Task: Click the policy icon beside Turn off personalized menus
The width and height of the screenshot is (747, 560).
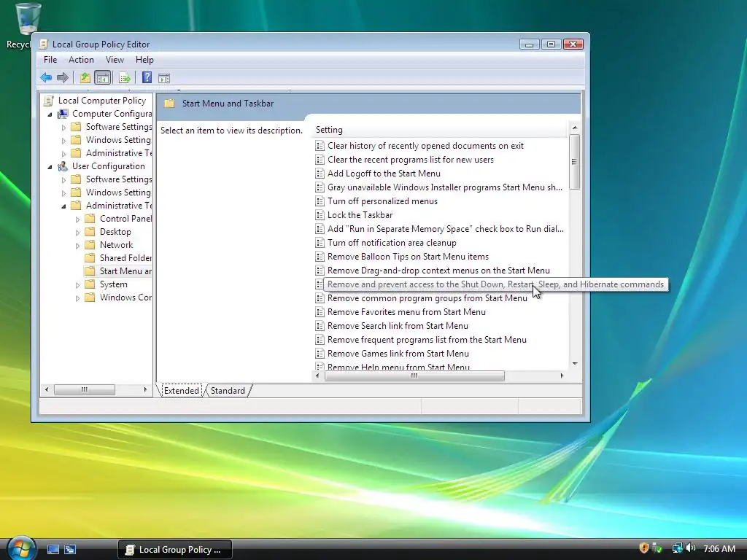Action: point(320,201)
